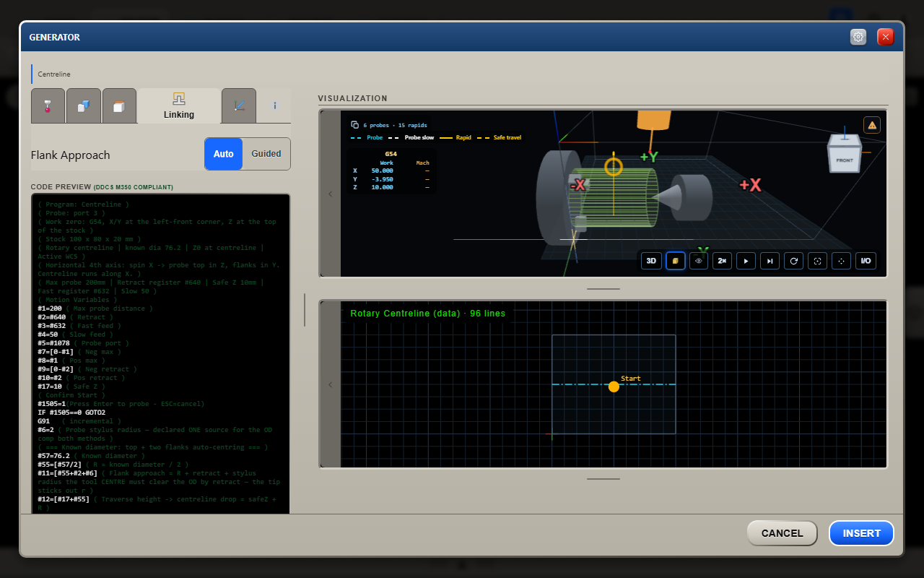The height and width of the screenshot is (578, 924).
Task: Set Flank Approach to Guided
Action: pos(266,154)
